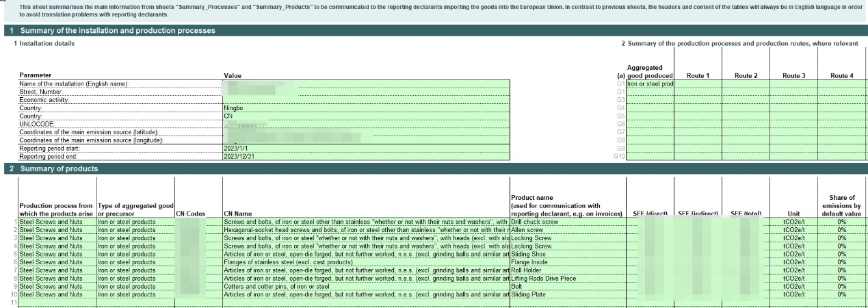Viewport: 868px width, 308px height.
Task: Click the Route 1 column header
Action: tap(698, 75)
